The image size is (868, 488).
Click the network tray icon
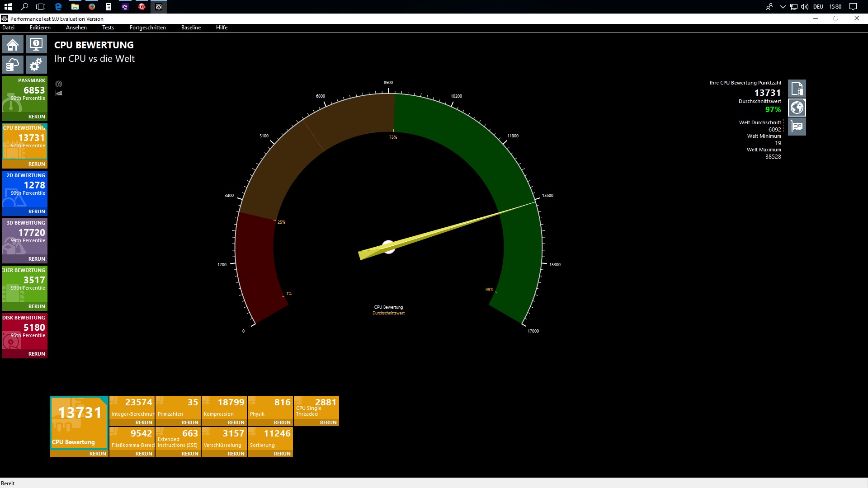point(793,7)
